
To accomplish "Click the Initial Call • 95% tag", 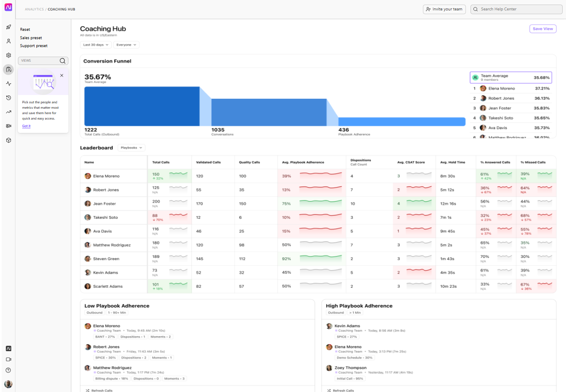I will [x=350, y=379].
